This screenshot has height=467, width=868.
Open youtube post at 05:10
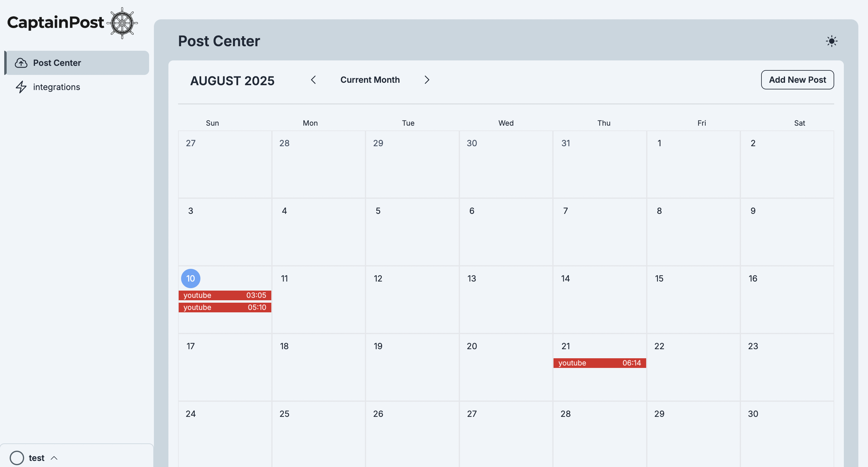[225, 308]
